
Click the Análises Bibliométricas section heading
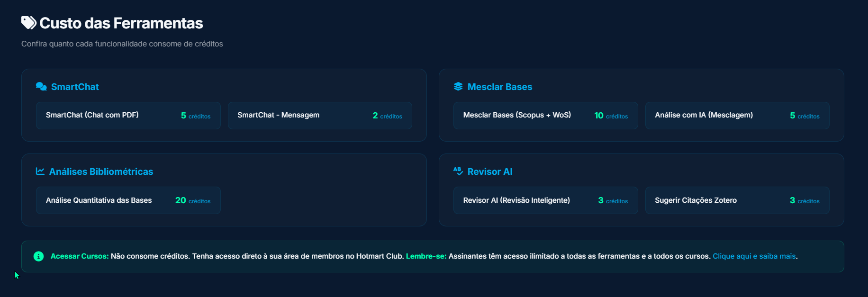coord(101,171)
